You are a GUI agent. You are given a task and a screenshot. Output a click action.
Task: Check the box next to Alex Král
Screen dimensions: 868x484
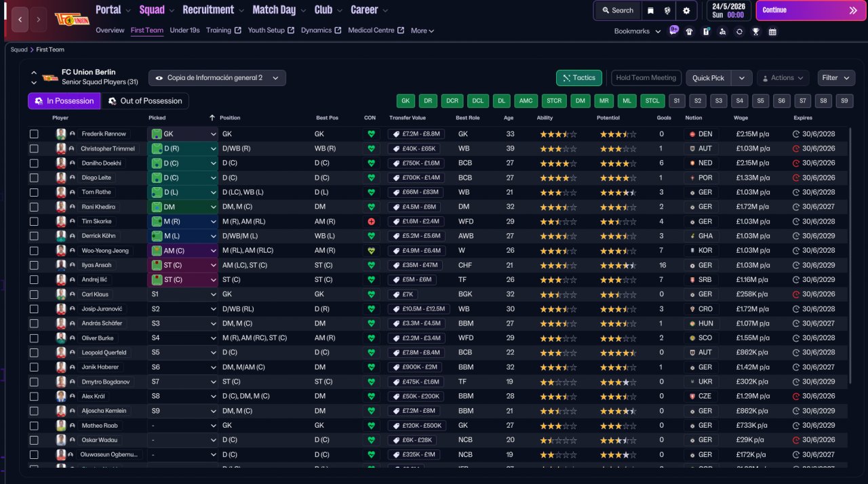click(x=34, y=397)
